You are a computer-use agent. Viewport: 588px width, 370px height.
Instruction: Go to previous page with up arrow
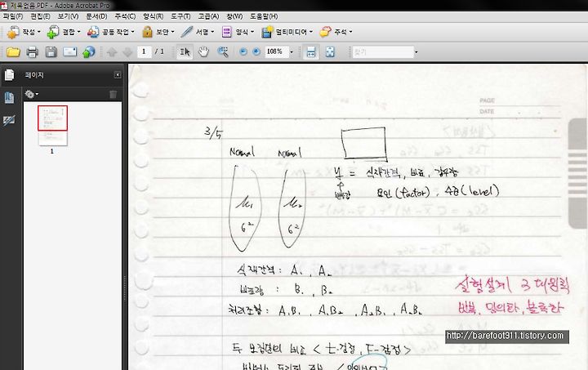point(112,52)
